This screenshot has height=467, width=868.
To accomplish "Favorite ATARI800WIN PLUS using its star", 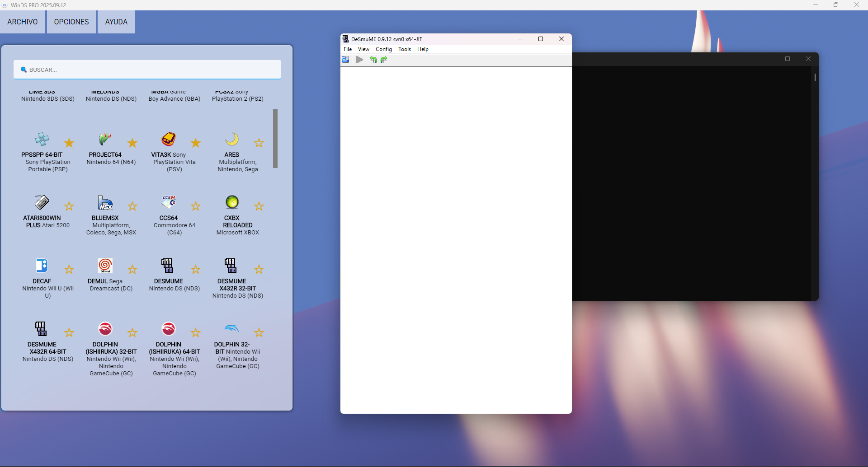I will 69,206.
